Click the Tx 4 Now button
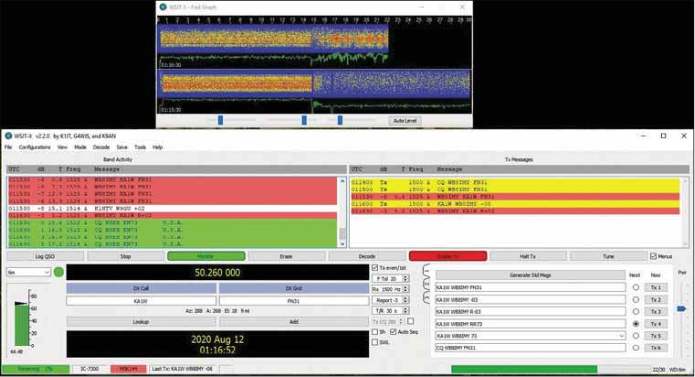 [x=656, y=324]
